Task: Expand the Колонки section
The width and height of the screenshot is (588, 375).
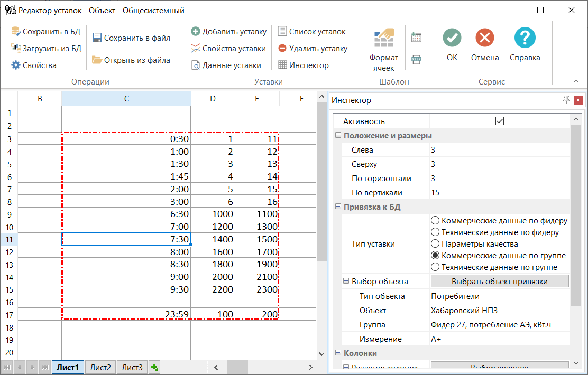Action: tap(337, 353)
